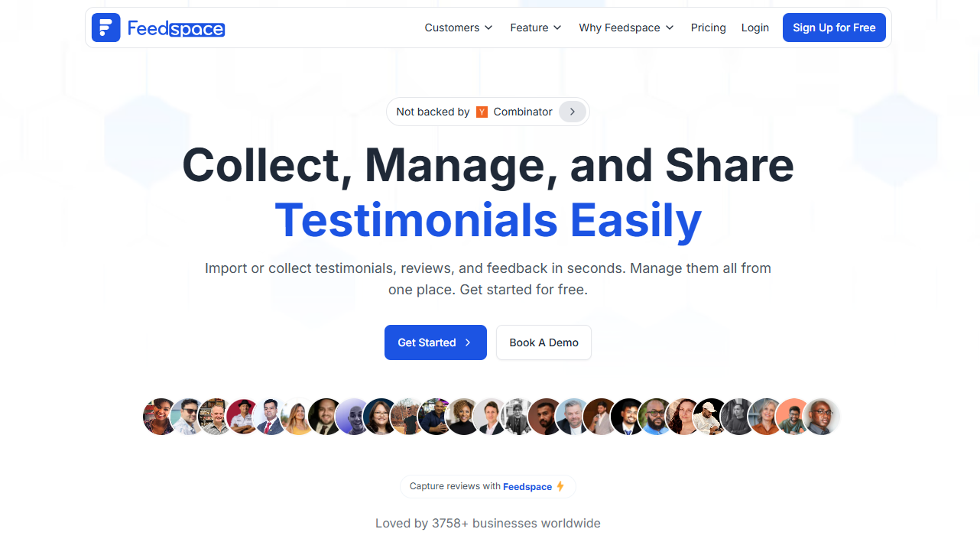Click the Feedspace wordmark text in header
Screen dimensions: 980x555
coord(176,28)
